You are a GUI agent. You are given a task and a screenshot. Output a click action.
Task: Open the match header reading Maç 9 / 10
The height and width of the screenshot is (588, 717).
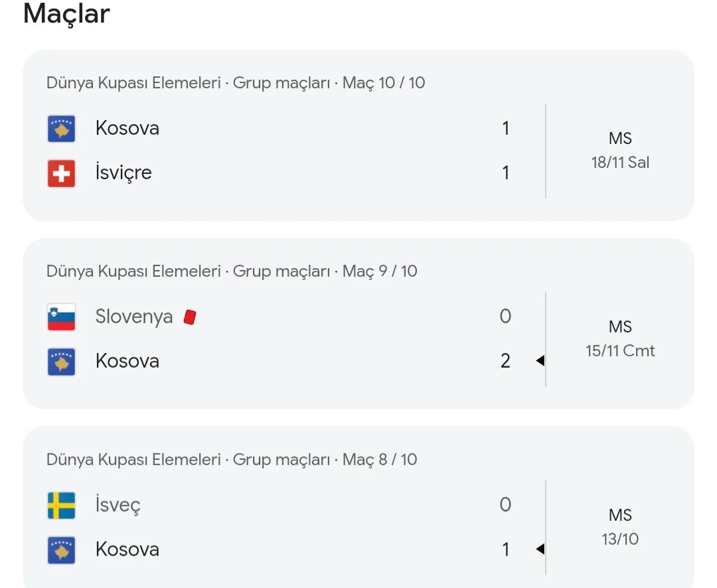tap(232, 271)
